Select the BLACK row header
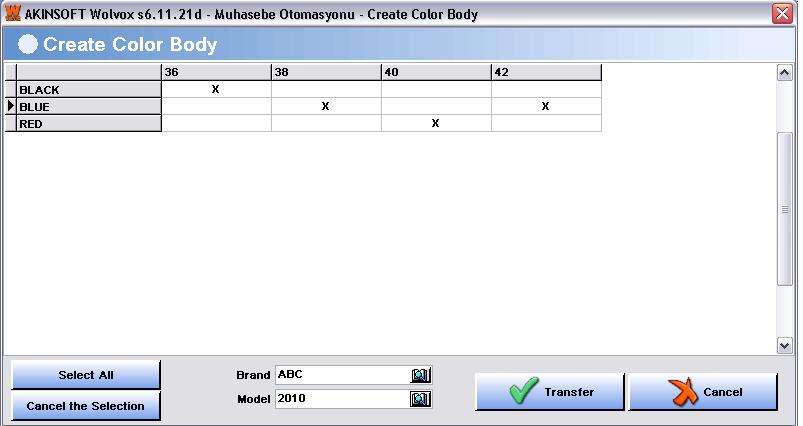This screenshot has height=426, width=803. pyautogui.click(x=89, y=90)
